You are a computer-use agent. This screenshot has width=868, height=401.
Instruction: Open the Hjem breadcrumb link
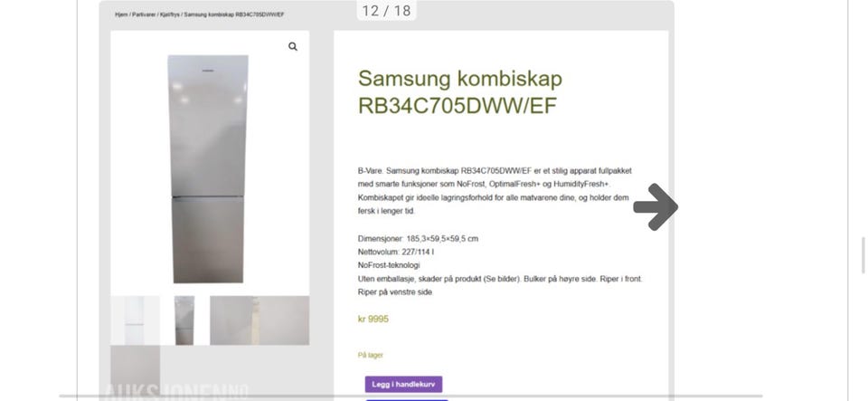tap(121, 14)
